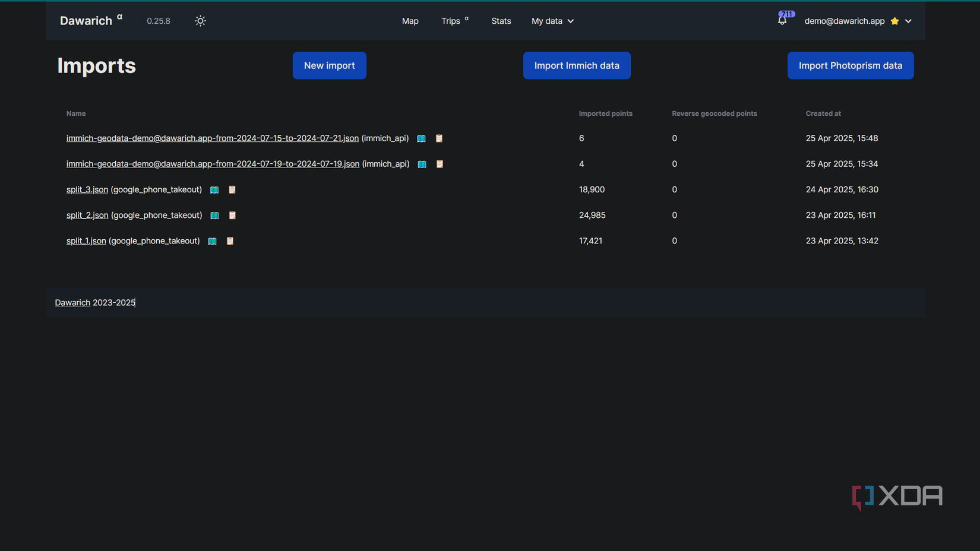Toggle light mode with the sun icon
This screenshot has width=980, height=551.
click(200, 21)
